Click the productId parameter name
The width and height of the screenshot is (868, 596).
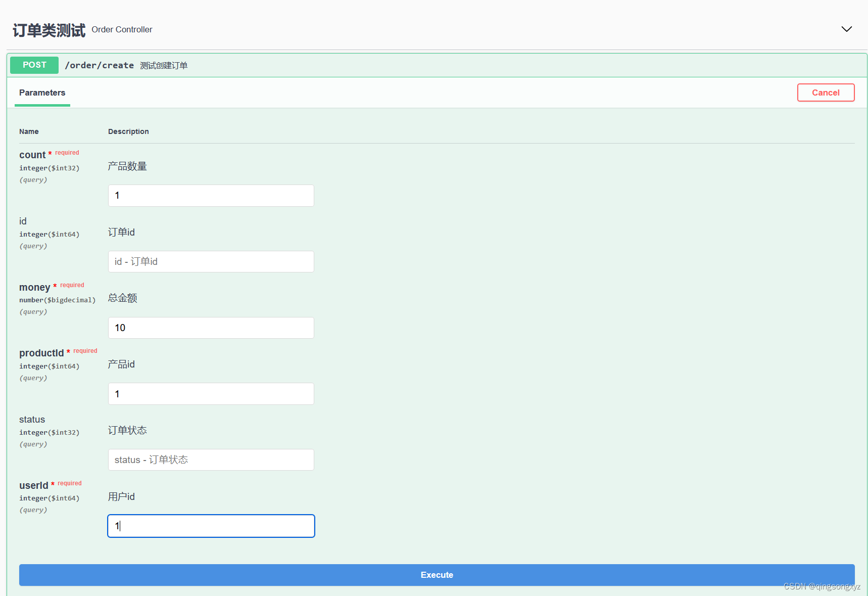(41, 353)
